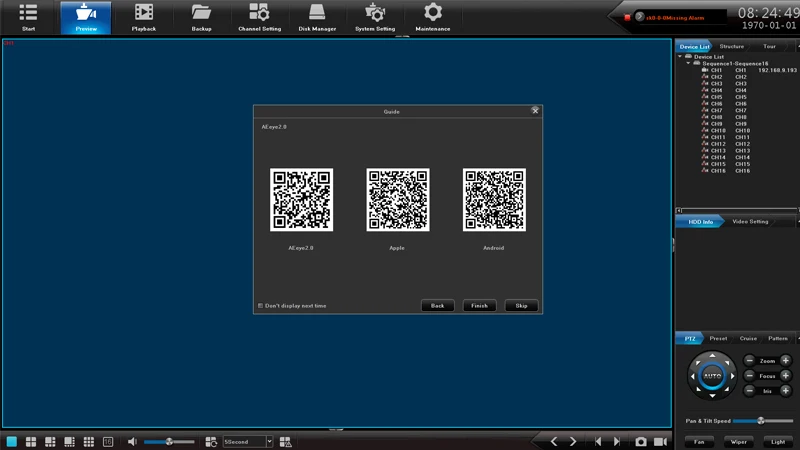The image size is (800, 450).
Task: Pan PTZ up with top arrow
Action: [x=712, y=355]
